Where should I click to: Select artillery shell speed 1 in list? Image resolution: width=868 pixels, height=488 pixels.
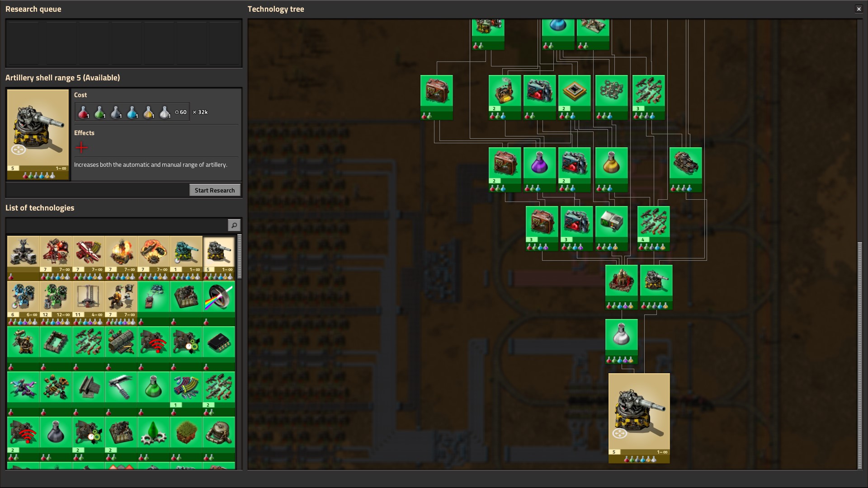186,258
